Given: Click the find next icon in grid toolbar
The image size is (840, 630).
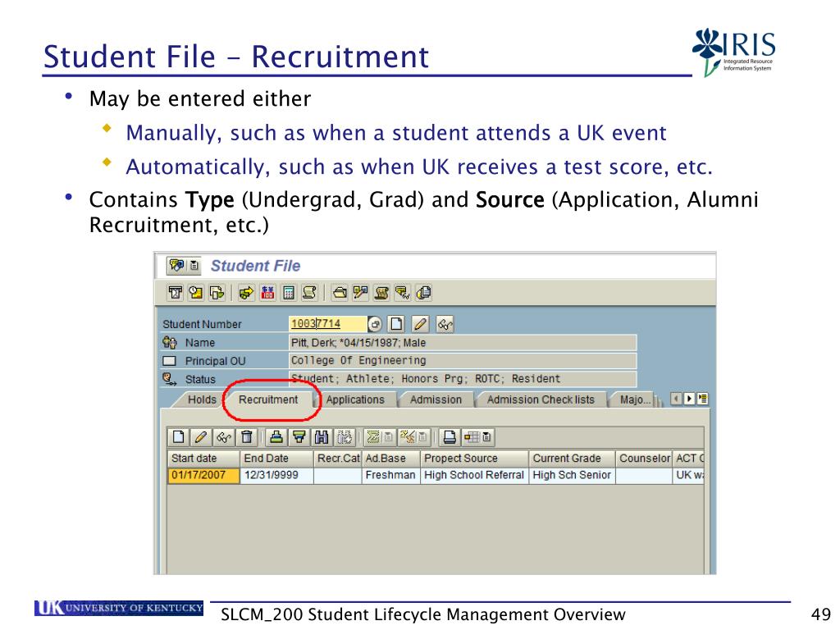Looking at the screenshot, I should 345,437.
